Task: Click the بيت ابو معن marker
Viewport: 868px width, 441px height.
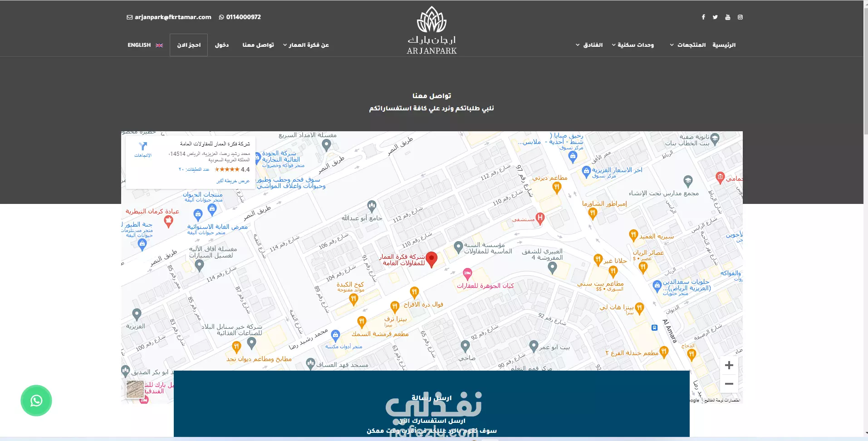Action: [534, 347]
